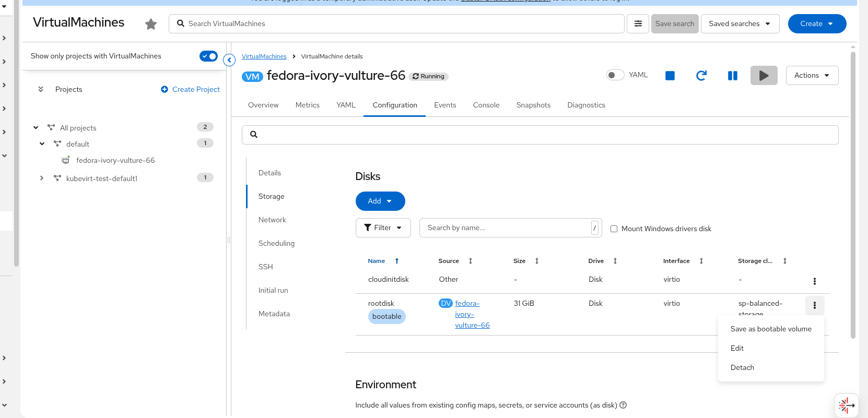
Task: Collapse all projects with the double chevron
Action: 41,89
